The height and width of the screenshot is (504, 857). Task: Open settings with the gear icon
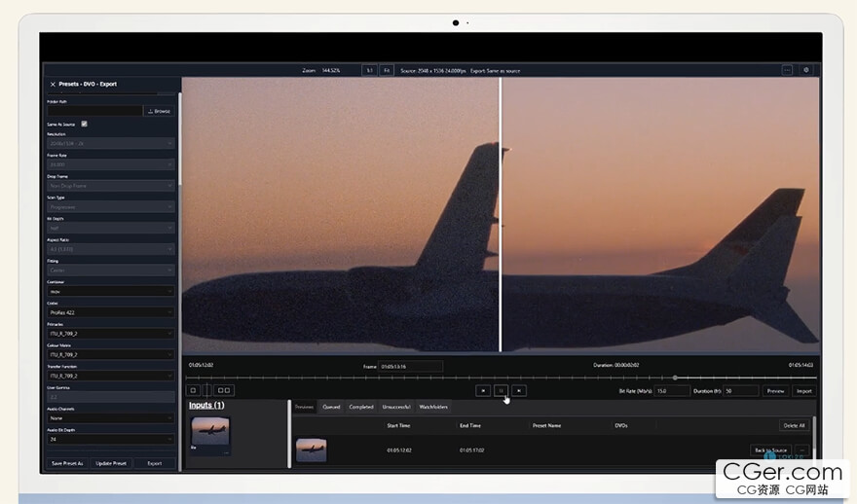[805, 70]
